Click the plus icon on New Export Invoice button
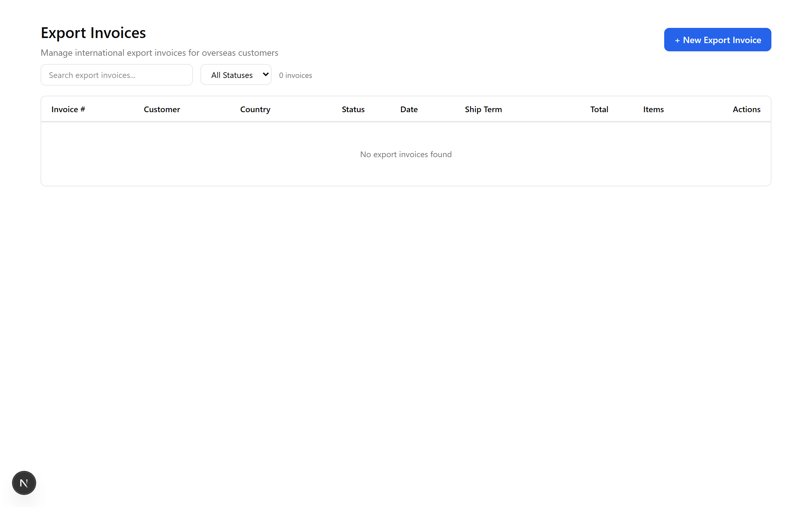The height and width of the screenshot is (507, 812). (678, 40)
